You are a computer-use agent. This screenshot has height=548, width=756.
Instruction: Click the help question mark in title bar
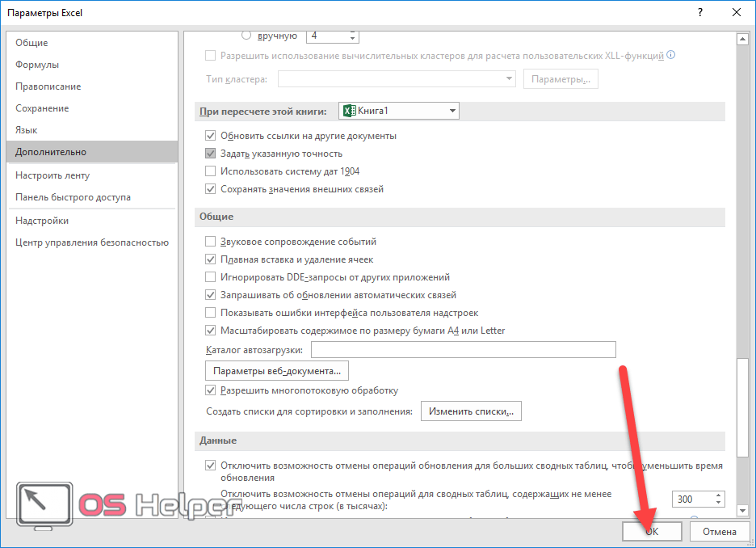point(700,13)
